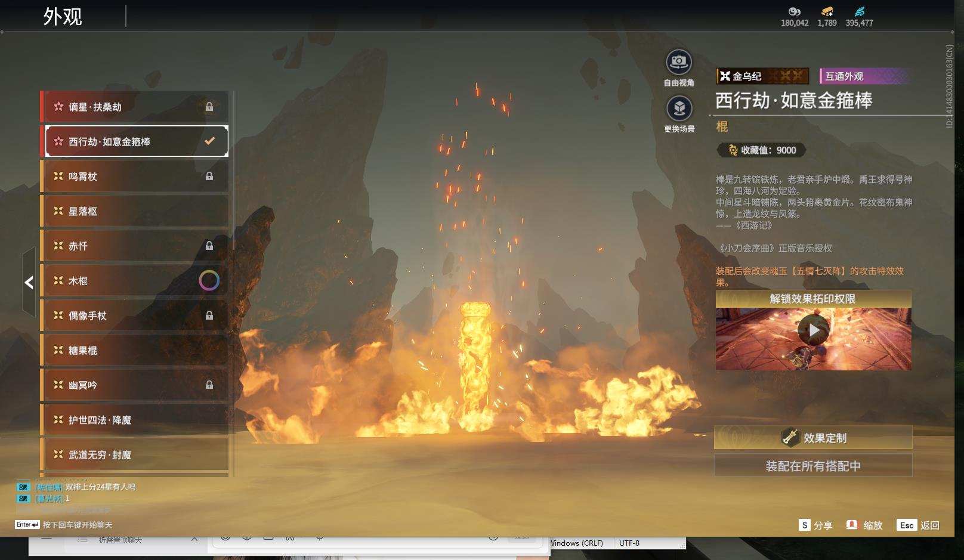
Task: Select the 西行劫·如意金箍棒 skin in list
Action: pyautogui.click(x=135, y=141)
